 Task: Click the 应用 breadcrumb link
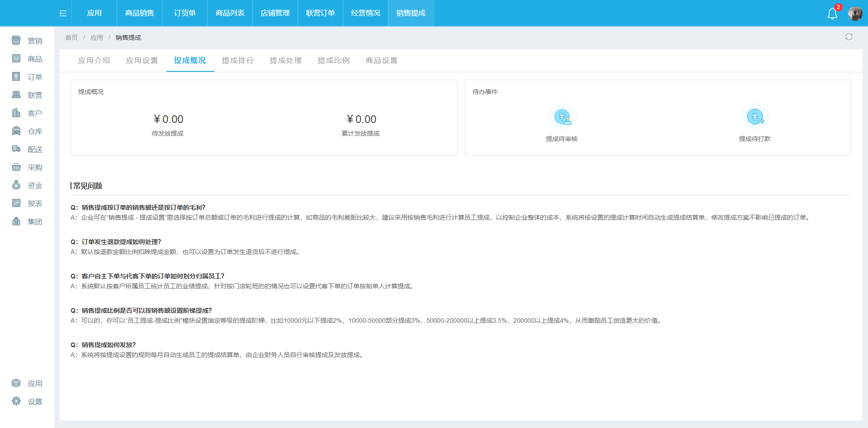pos(96,38)
